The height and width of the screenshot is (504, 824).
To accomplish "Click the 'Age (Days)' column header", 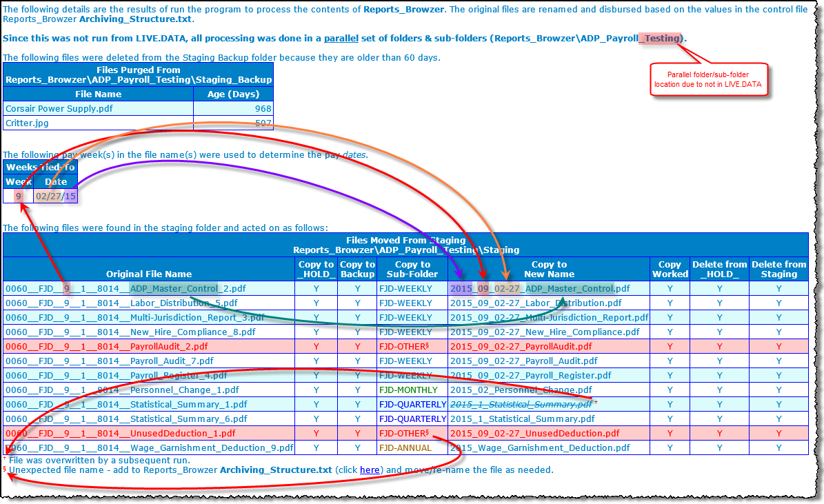I will [233, 94].
